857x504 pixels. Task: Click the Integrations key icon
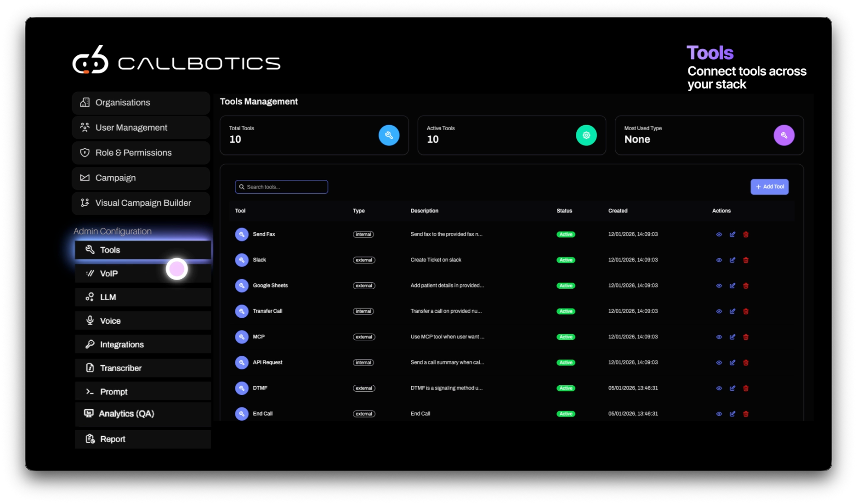pos(89,344)
